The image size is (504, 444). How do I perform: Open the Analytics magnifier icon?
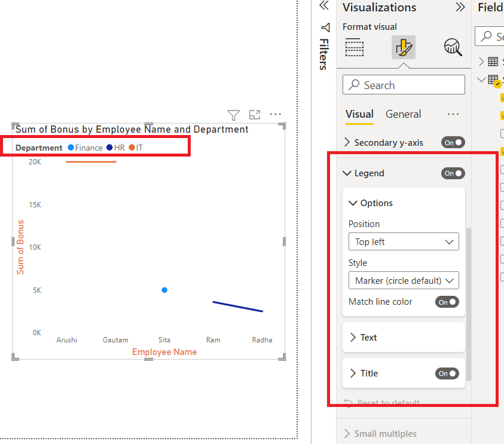click(453, 47)
